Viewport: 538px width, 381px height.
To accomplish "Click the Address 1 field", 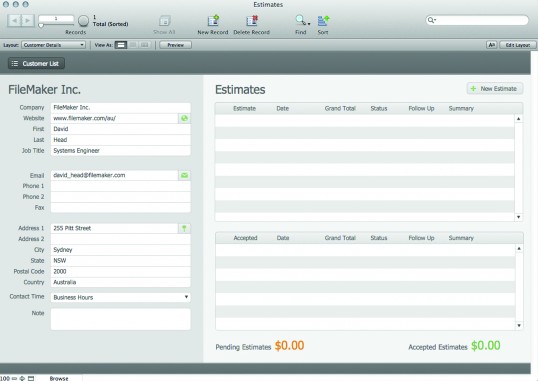I will coord(115,228).
